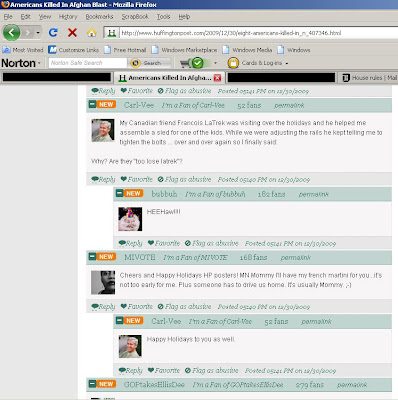
Task: Open the Windows Marketplace bookmark
Action: [x=184, y=50]
